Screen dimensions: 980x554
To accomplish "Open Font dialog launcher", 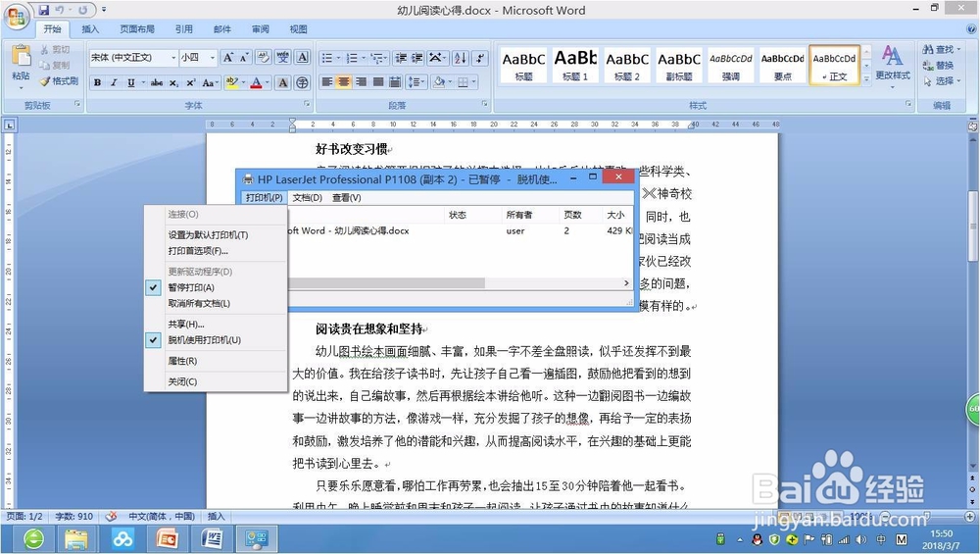I will pos(307,104).
